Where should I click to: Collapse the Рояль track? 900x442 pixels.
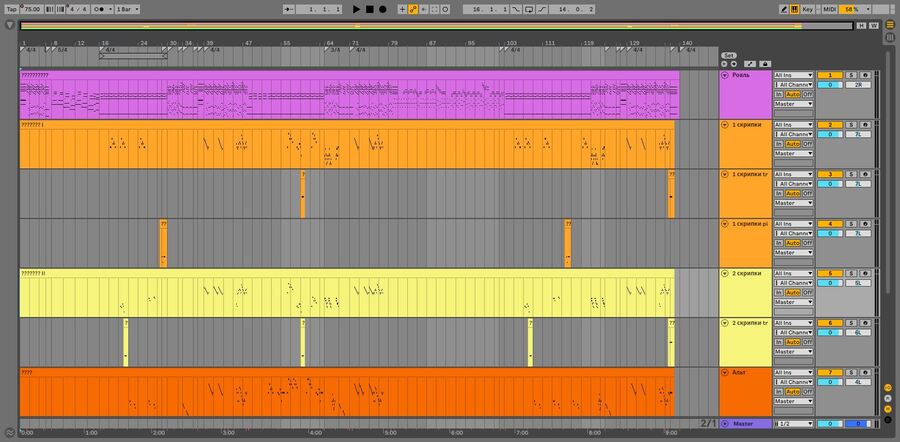(x=724, y=75)
